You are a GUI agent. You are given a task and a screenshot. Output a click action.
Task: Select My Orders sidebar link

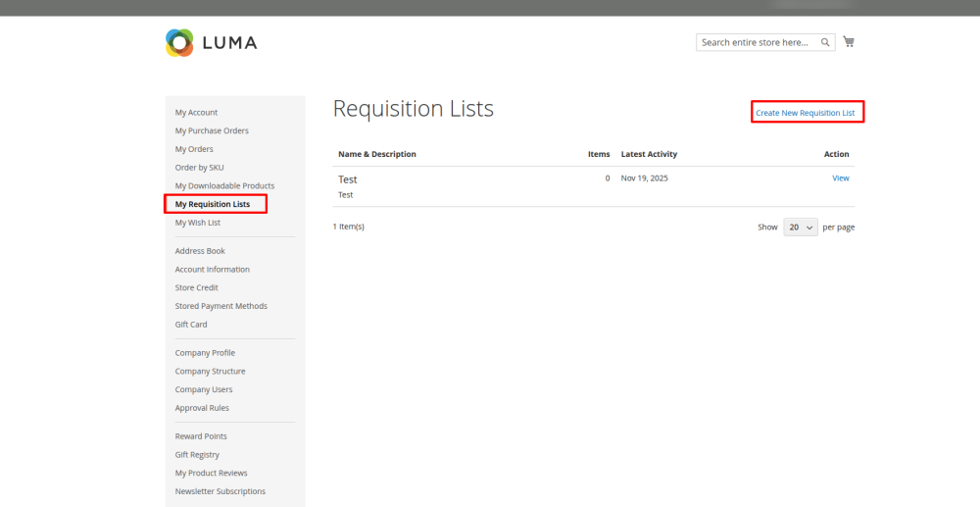click(194, 149)
